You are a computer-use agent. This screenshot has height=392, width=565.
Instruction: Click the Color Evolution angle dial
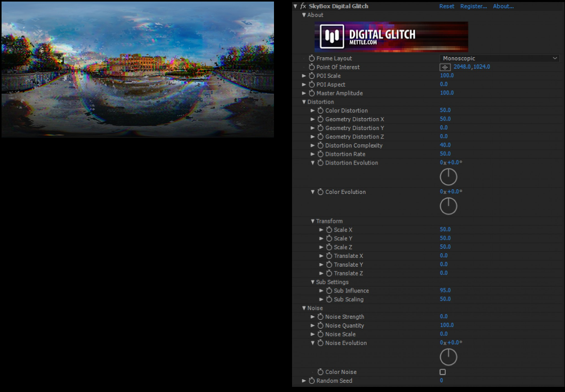coord(448,206)
